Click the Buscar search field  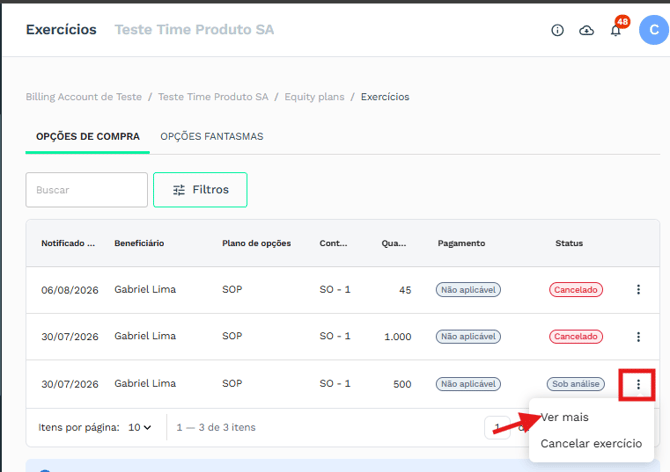point(87,190)
